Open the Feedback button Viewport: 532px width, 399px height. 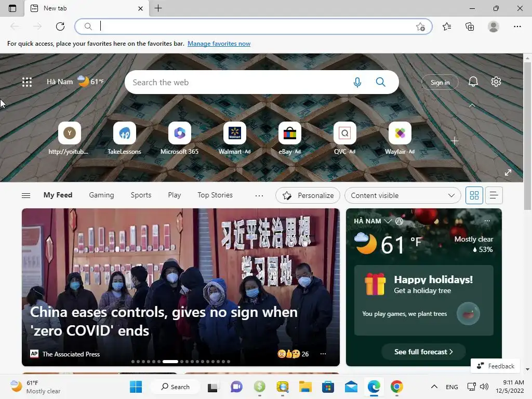495,366
